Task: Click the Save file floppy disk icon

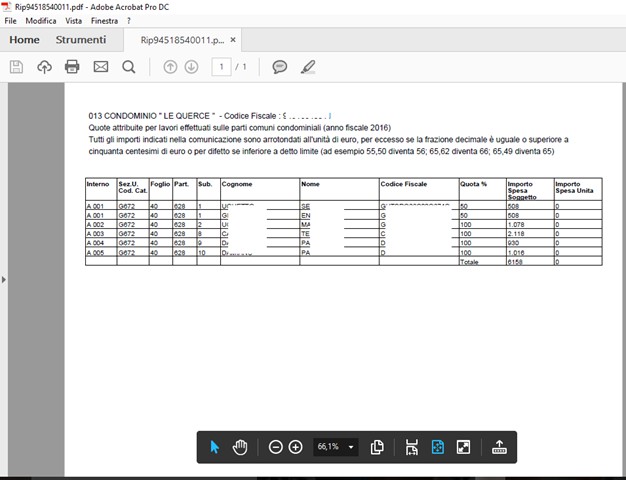Action: tap(16, 67)
